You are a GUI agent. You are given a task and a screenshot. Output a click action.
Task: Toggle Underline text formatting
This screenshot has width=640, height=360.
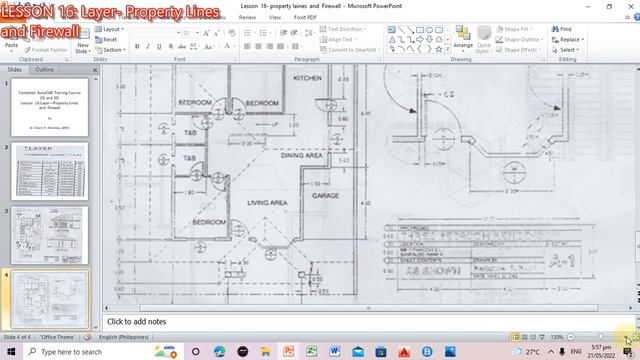tap(159, 47)
